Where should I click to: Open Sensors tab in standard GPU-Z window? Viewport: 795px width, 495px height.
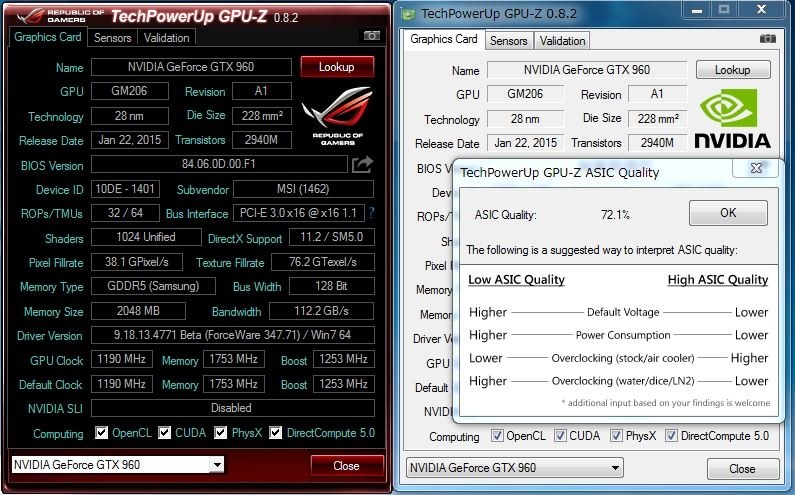509,41
